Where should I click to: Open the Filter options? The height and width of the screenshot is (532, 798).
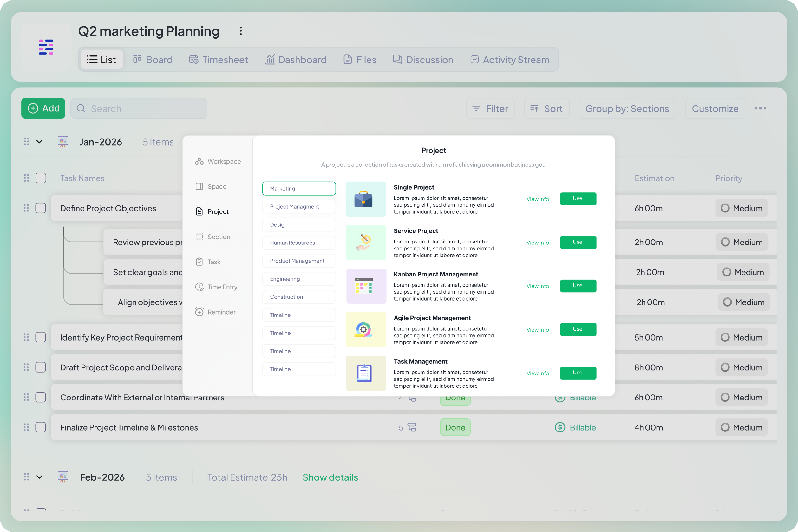[x=490, y=108]
